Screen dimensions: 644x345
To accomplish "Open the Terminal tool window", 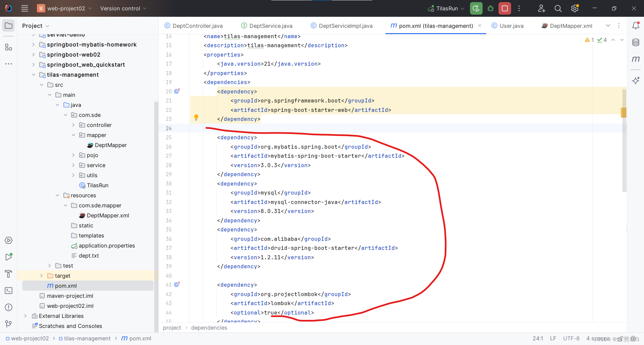I will pyautogui.click(x=9, y=290).
